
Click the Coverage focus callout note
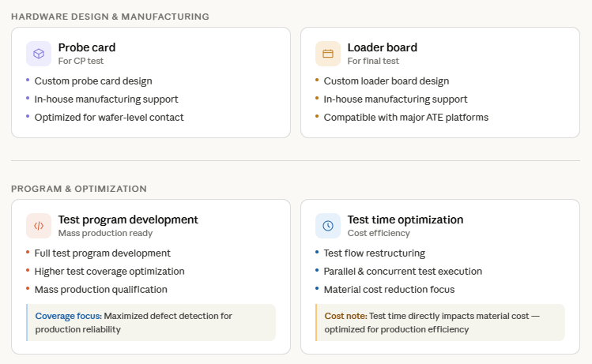point(151,322)
